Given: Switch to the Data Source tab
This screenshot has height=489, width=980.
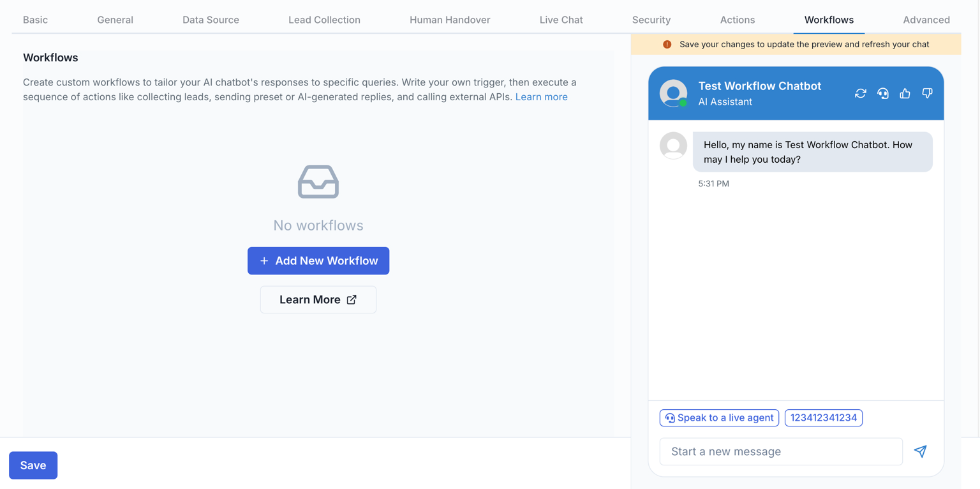Looking at the screenshot, I should click(211, 20).
